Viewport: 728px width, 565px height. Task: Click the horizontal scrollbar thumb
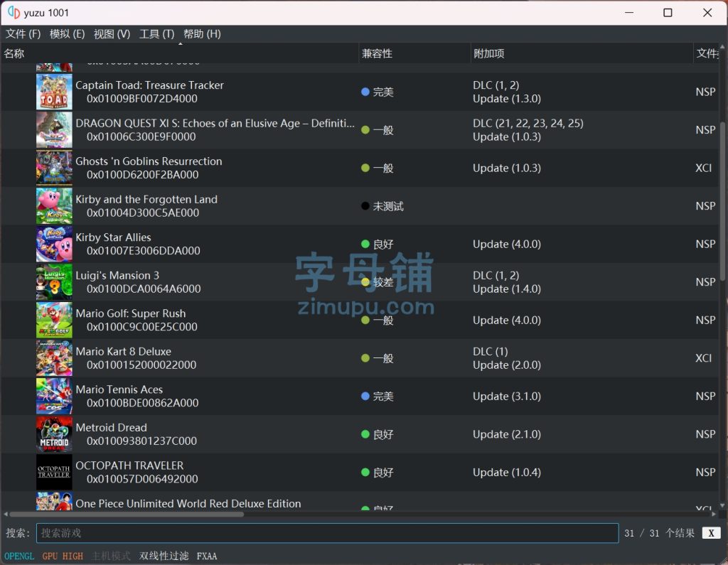(x=127, y=514)
